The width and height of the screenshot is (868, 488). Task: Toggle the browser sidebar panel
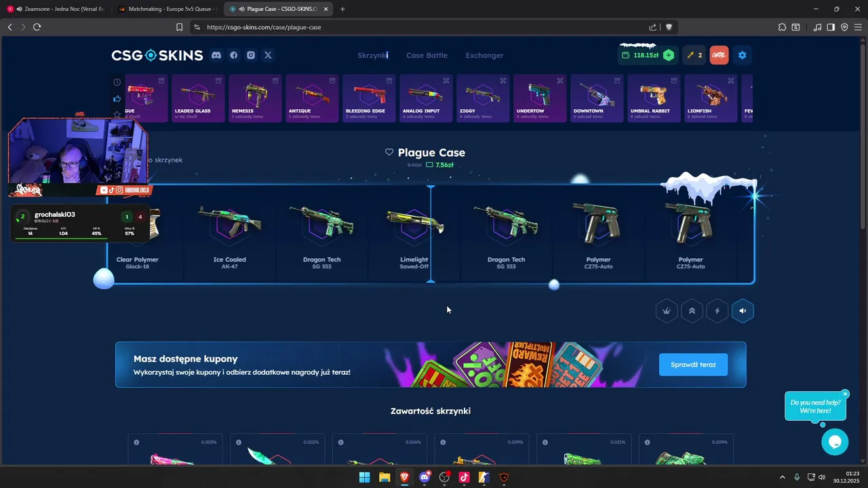[831, 27]
